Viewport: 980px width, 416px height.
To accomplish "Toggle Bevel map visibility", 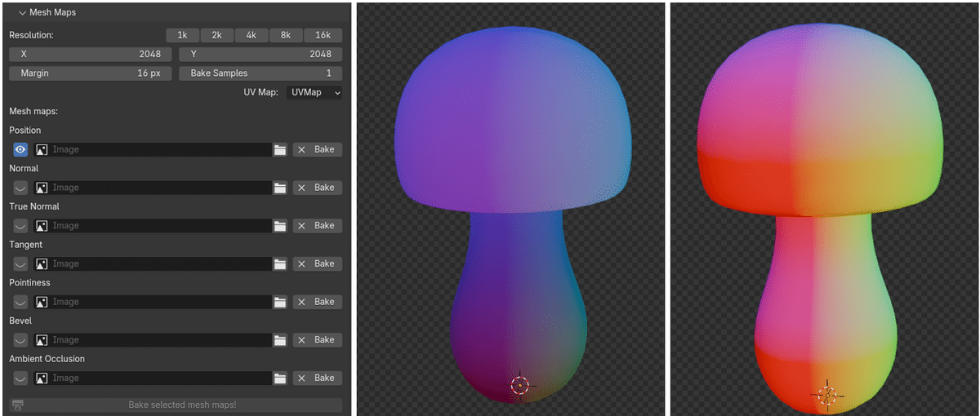I will (20, 340).
